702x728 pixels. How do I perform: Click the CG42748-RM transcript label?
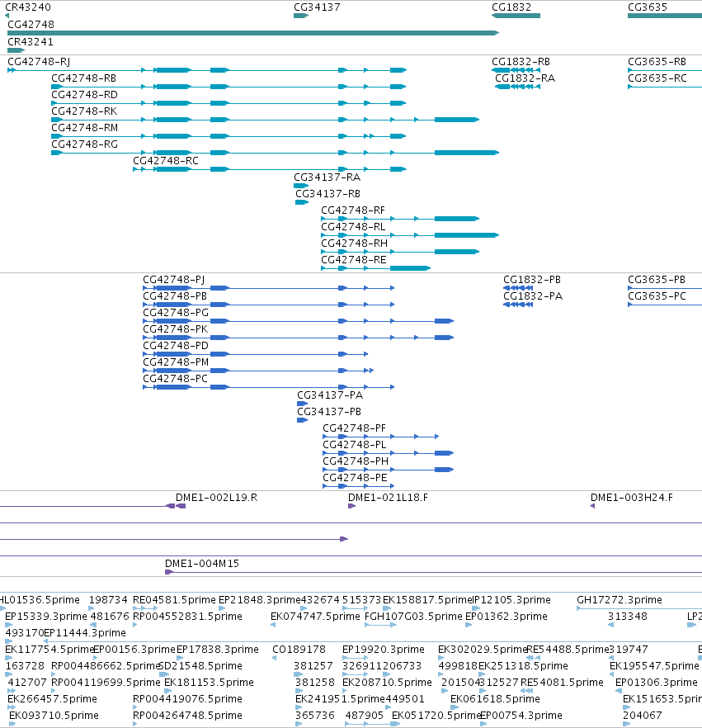pyautogui.click(x=84, y=128)
